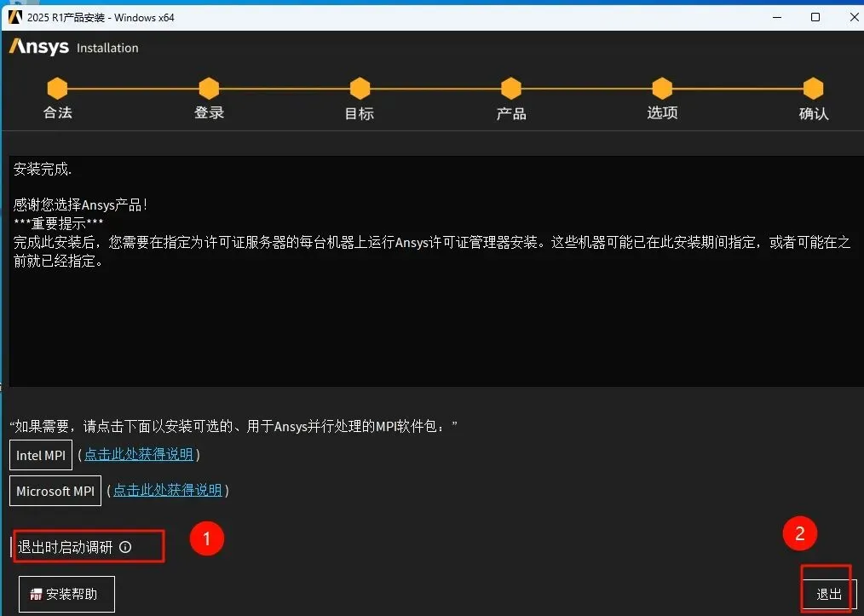
Task: Open Intel MPI instructions link
Action: (139, 455)
